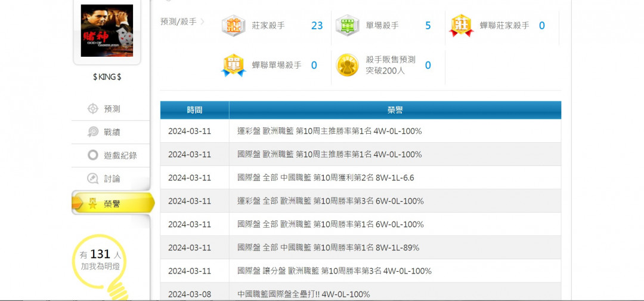This screenshot has width=644, height=301.
Task: Click the 莊家殺手 count 23
Action: pos(317,26)
